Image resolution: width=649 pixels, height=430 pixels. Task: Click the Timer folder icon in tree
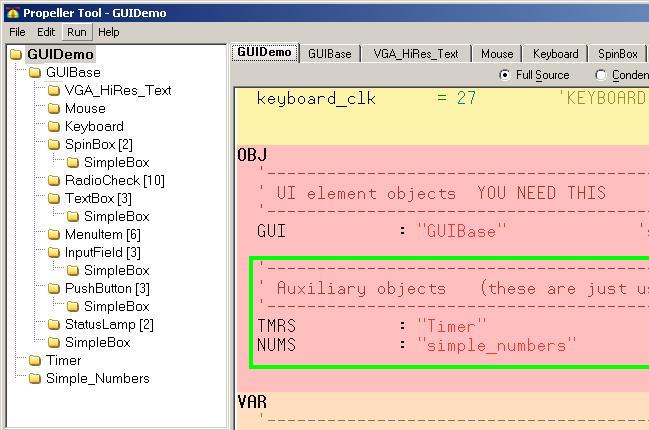point(35,360)
